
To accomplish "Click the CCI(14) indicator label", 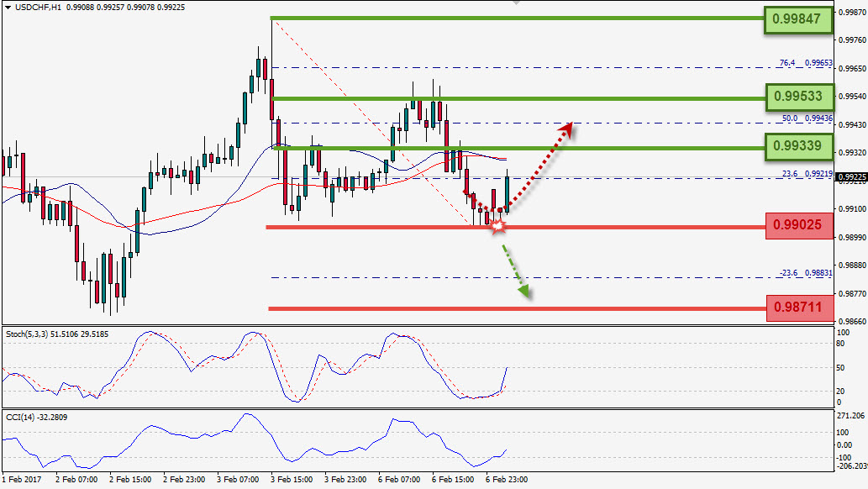I will pyautogui.click(x=36, y=417).
